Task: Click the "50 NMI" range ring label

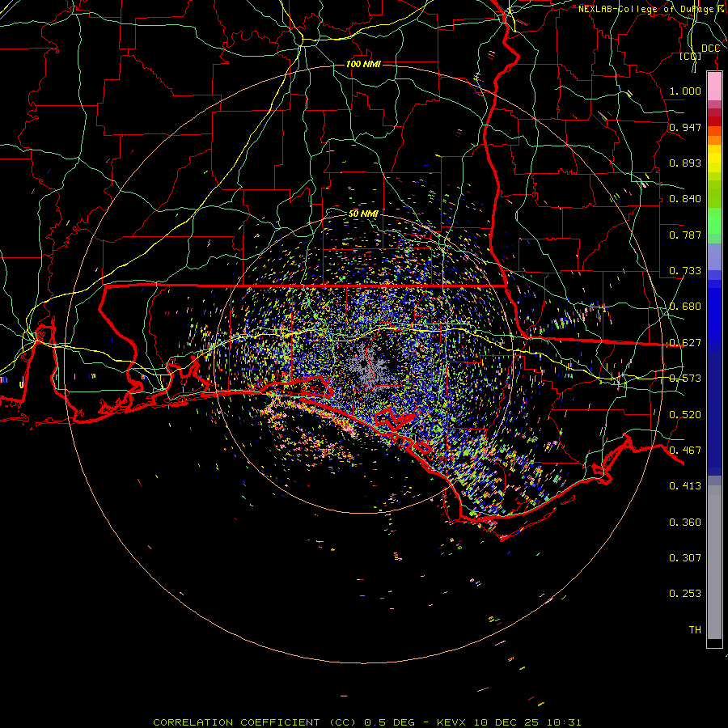Action: [363, 214]
